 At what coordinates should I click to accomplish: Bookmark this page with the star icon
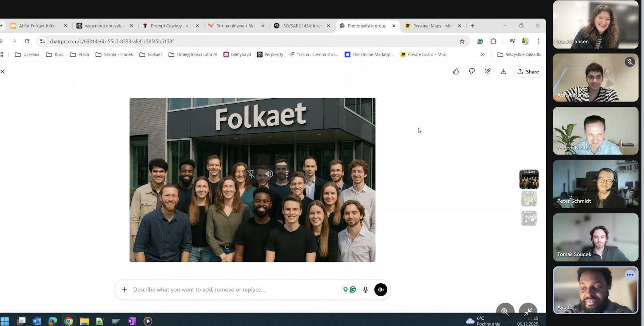[462, 42]
